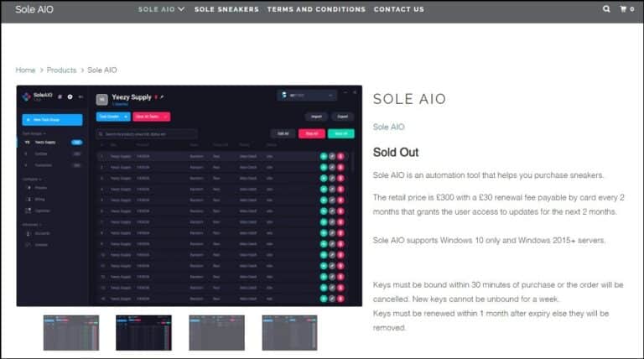The width and height of the screenshot is (644, 359).
Task: Click the Home breadcrumb link
Action: coord(25,70)
